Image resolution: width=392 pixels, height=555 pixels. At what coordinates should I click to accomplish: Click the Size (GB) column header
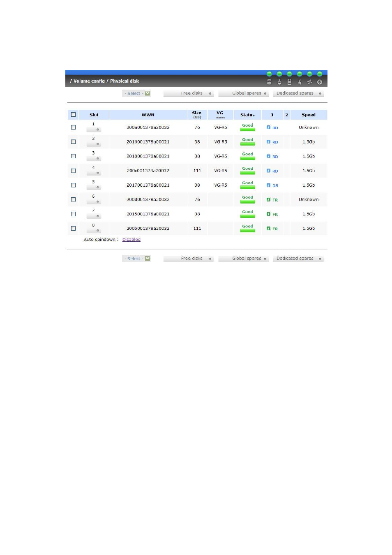click(x=197, y=115)
